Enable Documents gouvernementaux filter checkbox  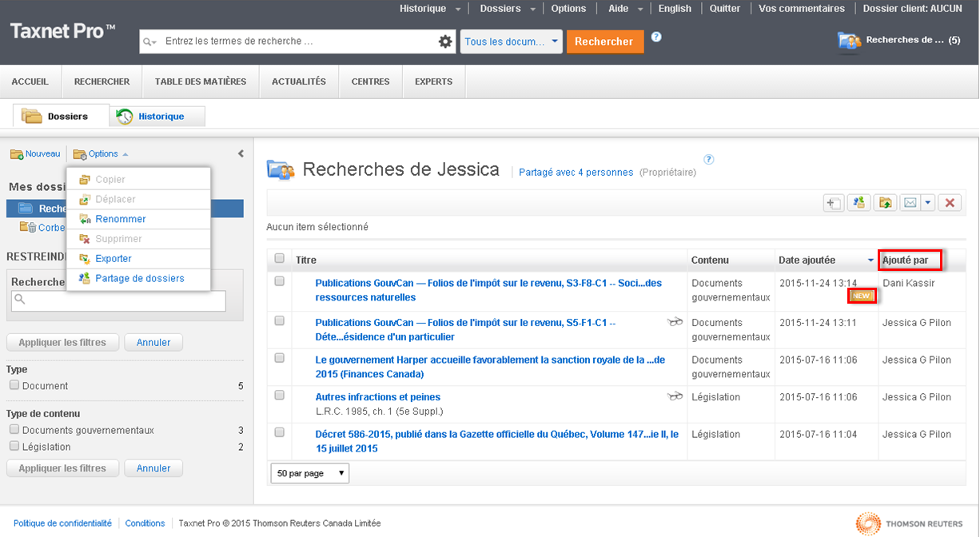14,430
